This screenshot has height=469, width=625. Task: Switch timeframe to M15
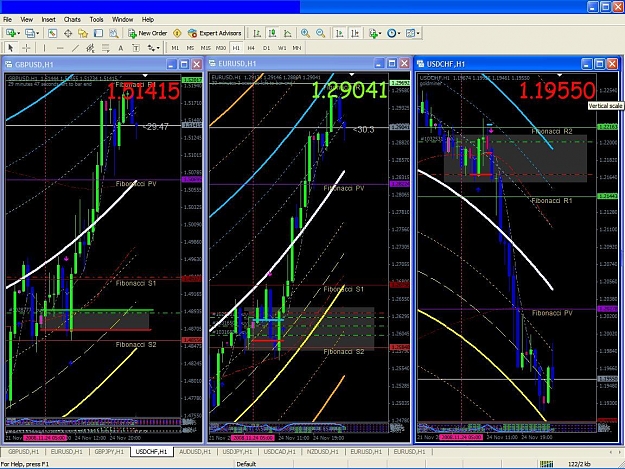[206, 48]
